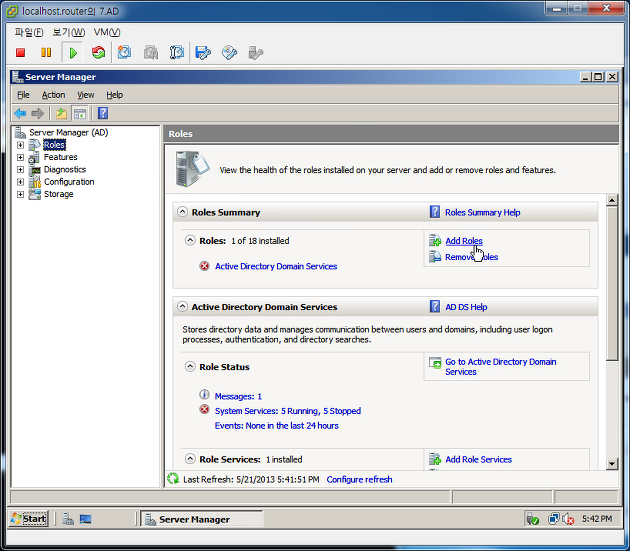Click Events: None in the last 24 hours
This screenshot has height=551, width=630.
click(x=276, y=426)
